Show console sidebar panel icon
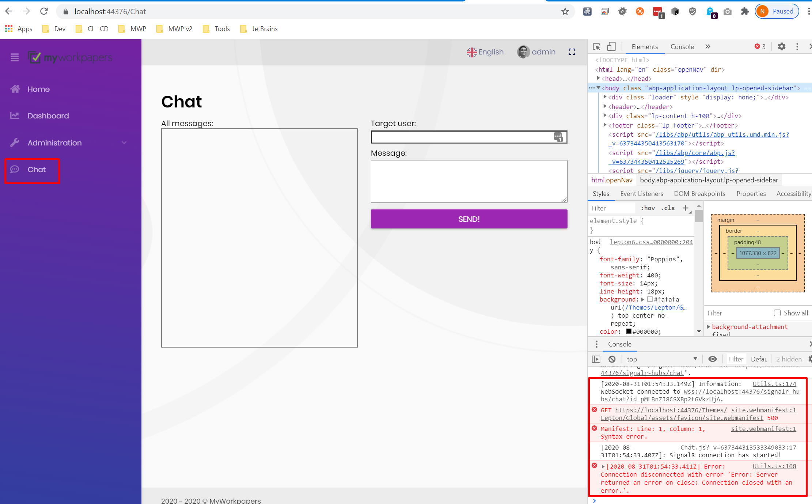This screenshot has width=812, height=504. pyautogui.click(x=596, y=359)
